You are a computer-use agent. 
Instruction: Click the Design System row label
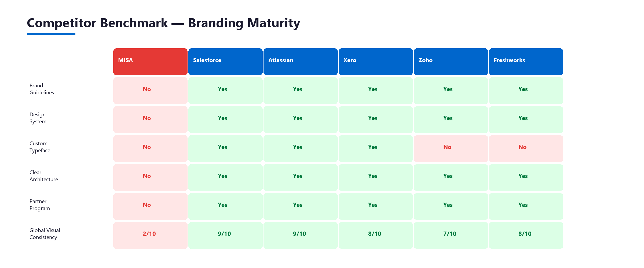(38, 118)
